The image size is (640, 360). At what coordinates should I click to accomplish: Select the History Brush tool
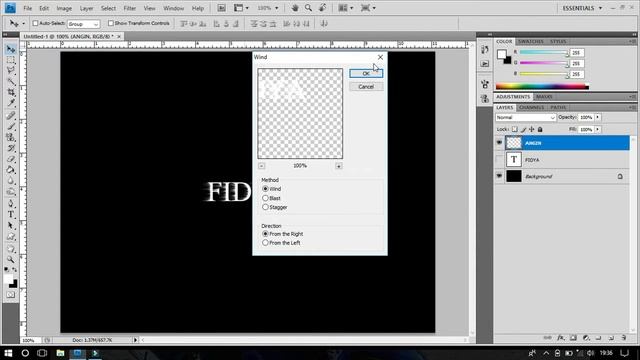click(11, 148)
